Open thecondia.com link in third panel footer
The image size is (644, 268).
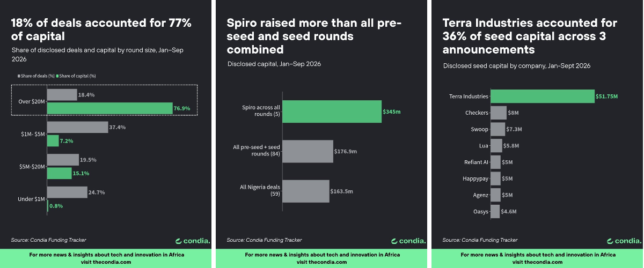coord(543,262)
